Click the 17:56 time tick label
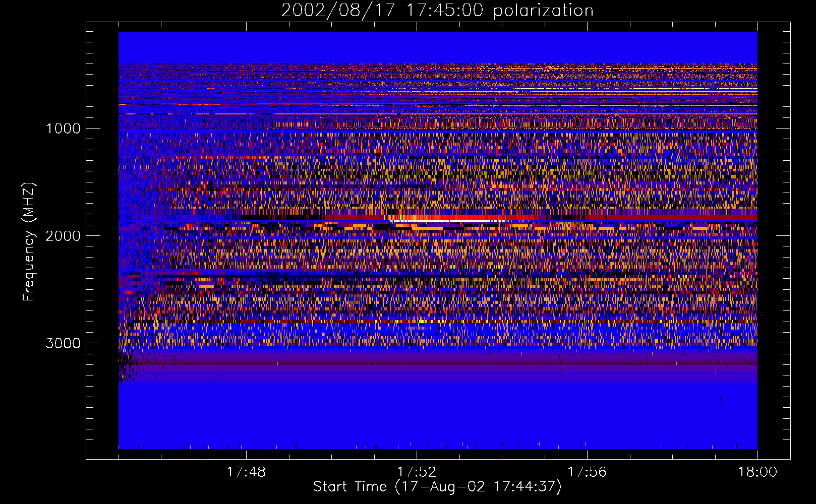The width and height of the screenshot is (816, 504). tap(587, 472)
